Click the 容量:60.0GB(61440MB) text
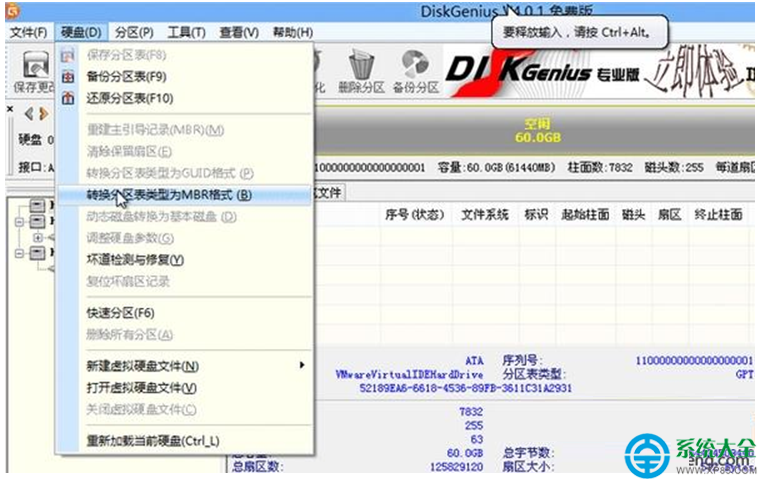Screen dimensions: 759x481 [496, 167]
